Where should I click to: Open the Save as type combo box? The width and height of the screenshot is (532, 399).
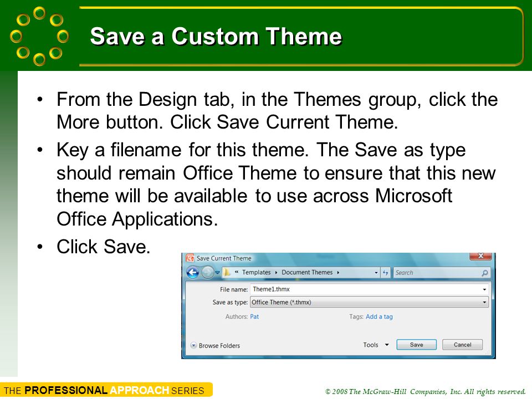pyautogui.click(x=369, y=302)
